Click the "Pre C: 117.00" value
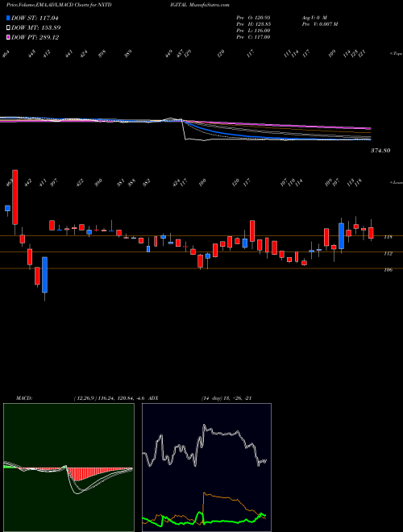Image resolution: width=403 pixels, height=532 pixels. 253,37
